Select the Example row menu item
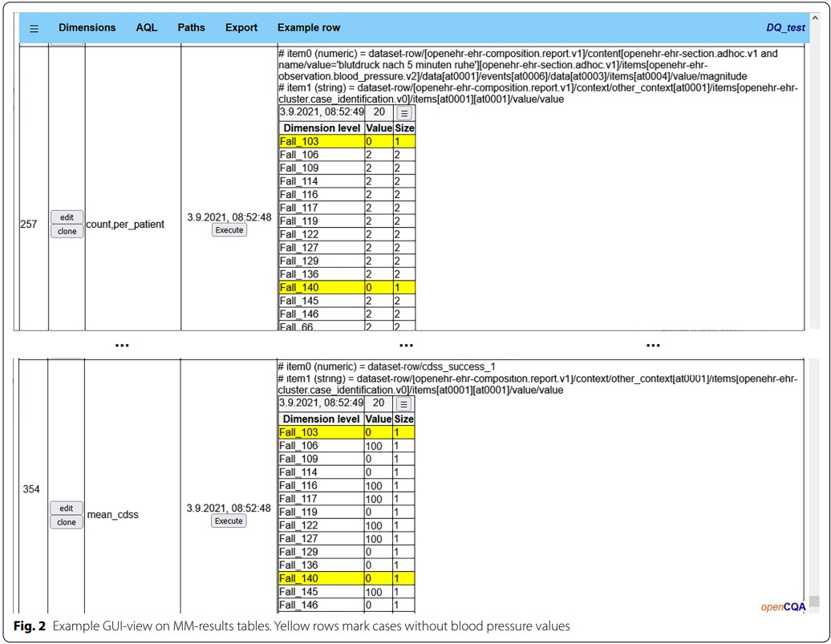The image size is (831, 644). (x=309, y=27)
